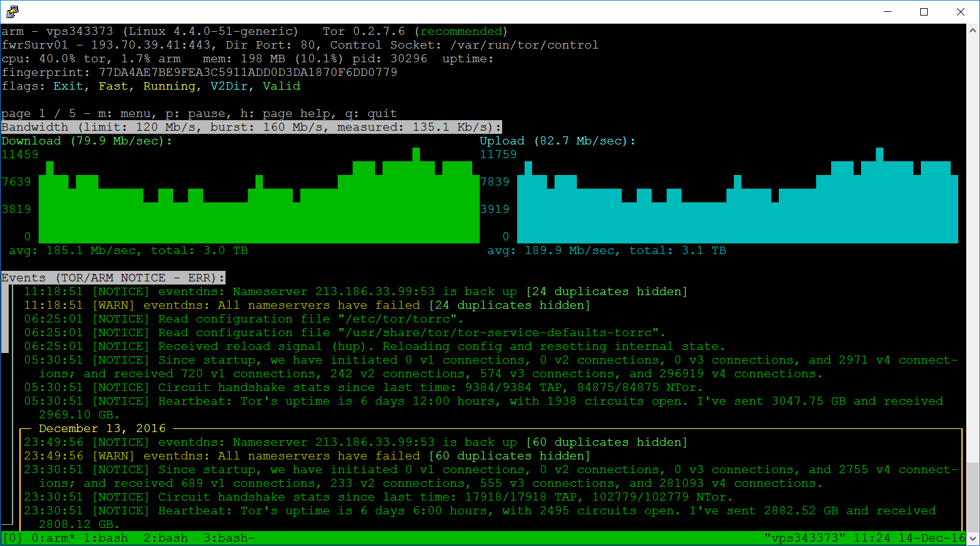Close the PuTTY terminal window
This screenshot has width=980, height=546.
(x=960, y=12)
